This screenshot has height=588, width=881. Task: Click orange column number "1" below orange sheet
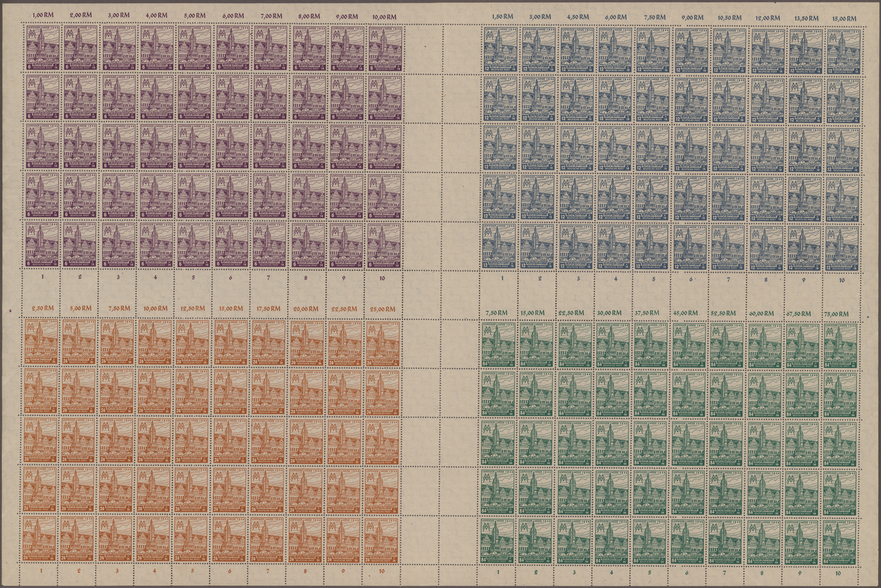(x=41, y=570)
